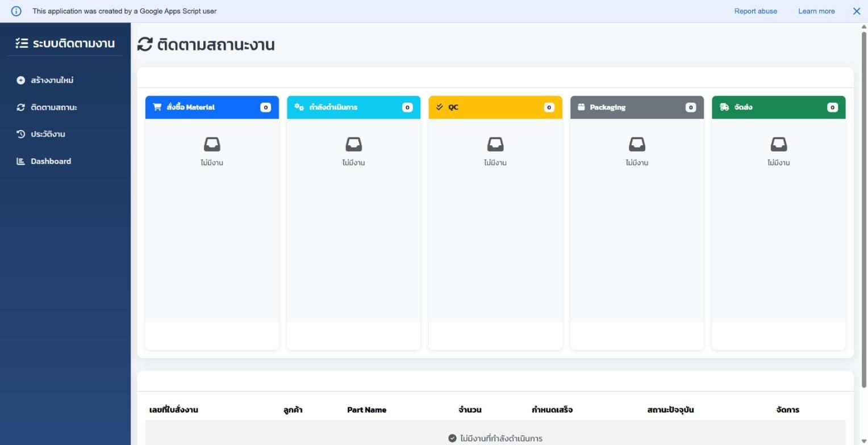The height and width of the screenshot is (445, 868).
Task: Click the task list logo icon in sidebar
Action: (22, 43)
